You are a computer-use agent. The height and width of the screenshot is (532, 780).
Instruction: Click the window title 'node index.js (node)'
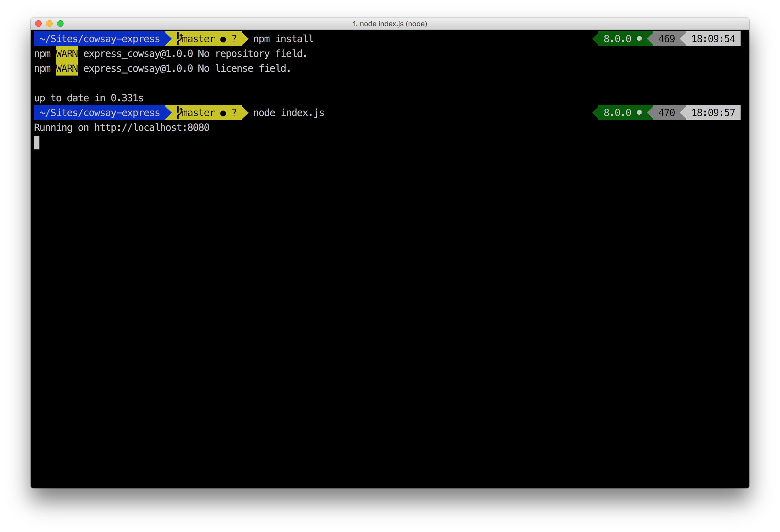tap(390, 24)
